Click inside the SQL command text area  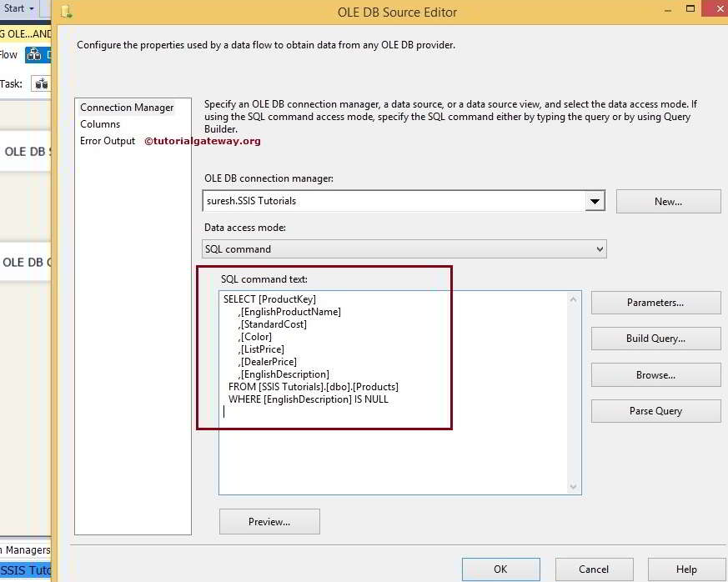[x=392, y=450]
